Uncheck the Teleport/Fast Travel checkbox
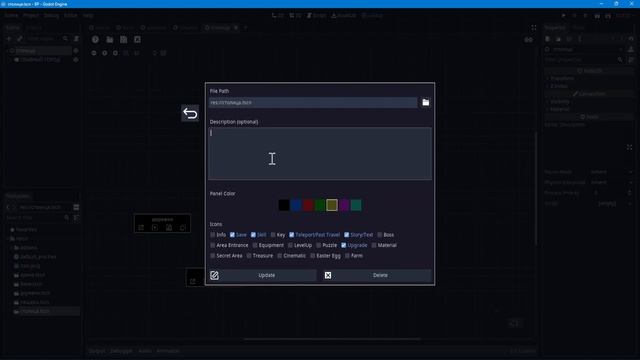640x360 pixels. [x=291, y=235]
